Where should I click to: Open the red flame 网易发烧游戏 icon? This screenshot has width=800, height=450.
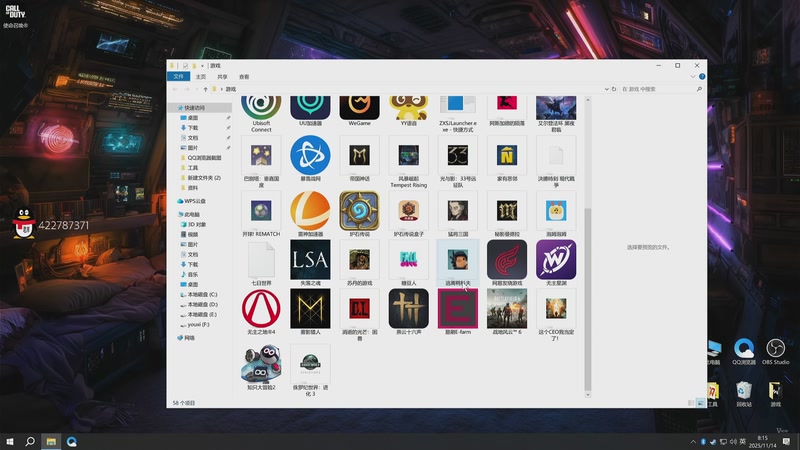coord(507,260)
